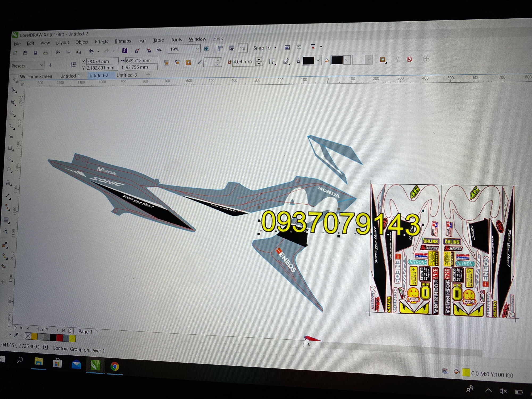Click the Clear Contour button

(x=409, y=59)
